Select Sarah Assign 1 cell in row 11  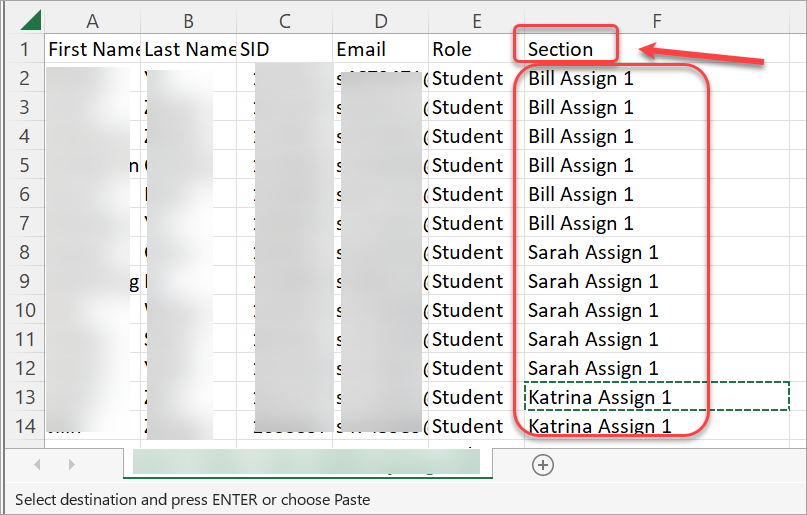pos(657,339)
